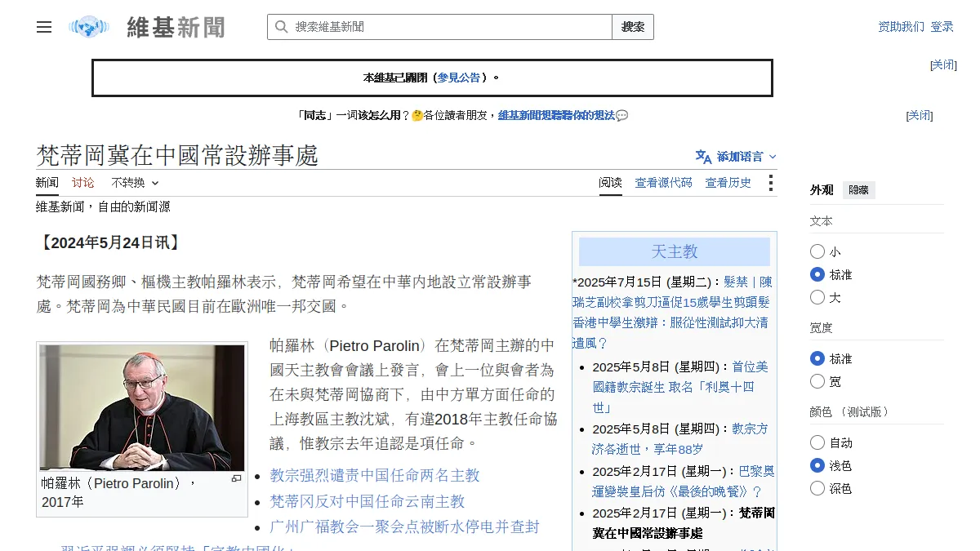Select standard text size radio

pyautogui.click(x=817, y=274)
